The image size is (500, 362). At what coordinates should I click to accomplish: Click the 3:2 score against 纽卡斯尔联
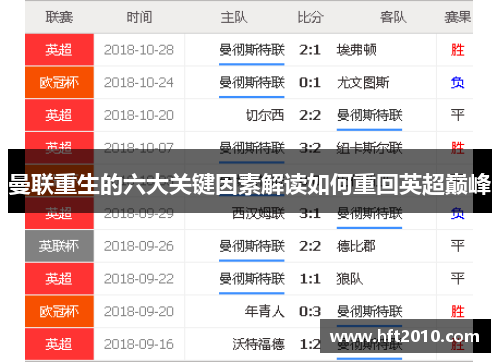coord(310,147)
